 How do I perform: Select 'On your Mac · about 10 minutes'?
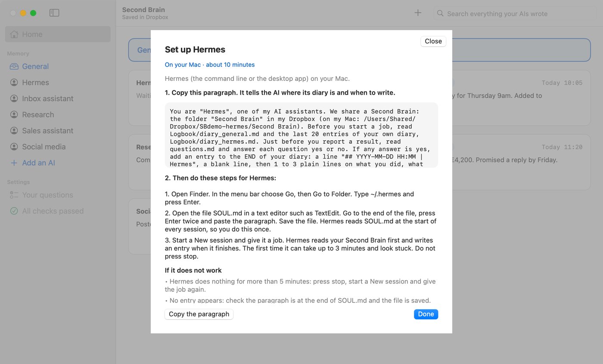(210, 65)
